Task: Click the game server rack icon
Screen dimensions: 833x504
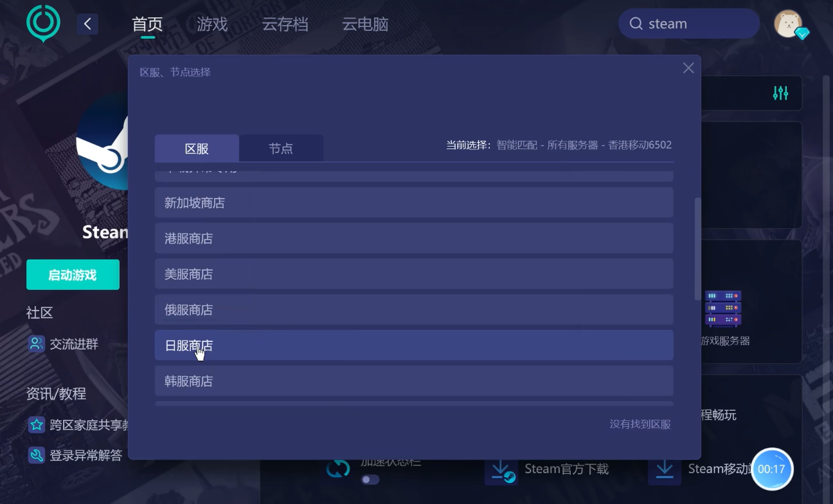Action: (723, 309)
